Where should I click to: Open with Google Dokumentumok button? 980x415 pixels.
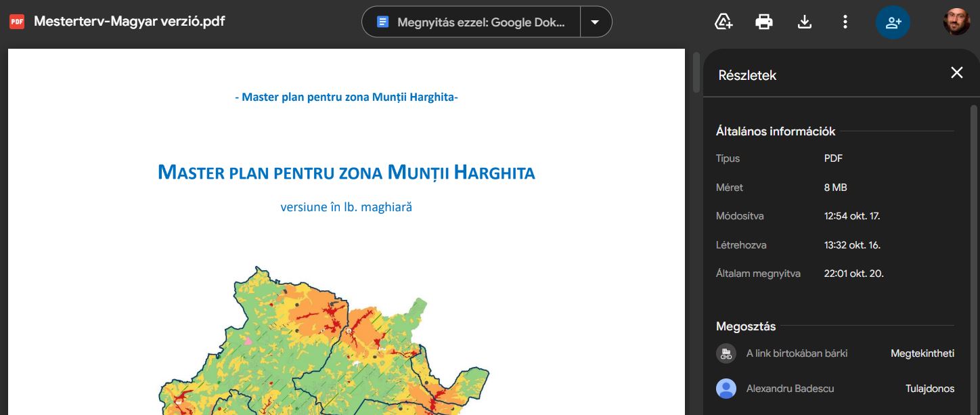coord(472,22)
